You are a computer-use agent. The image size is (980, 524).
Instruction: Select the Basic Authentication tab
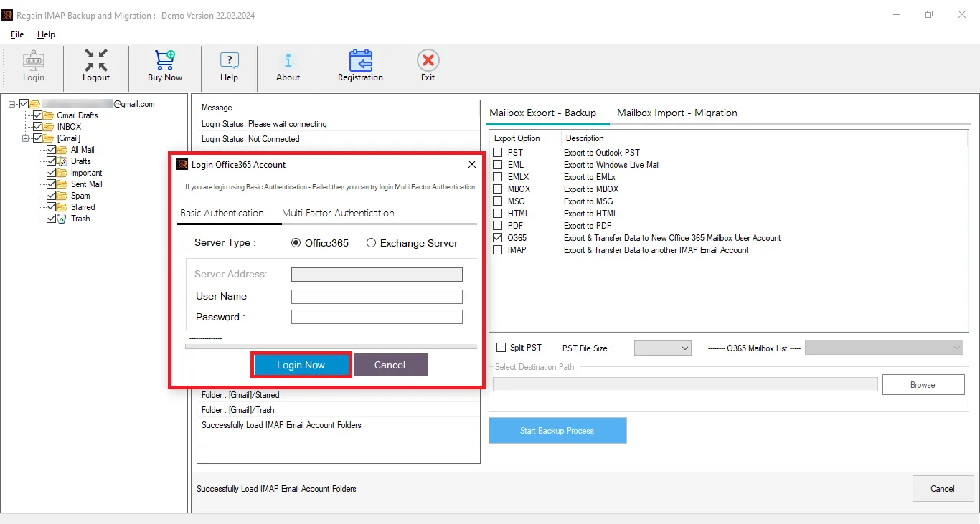222,213
